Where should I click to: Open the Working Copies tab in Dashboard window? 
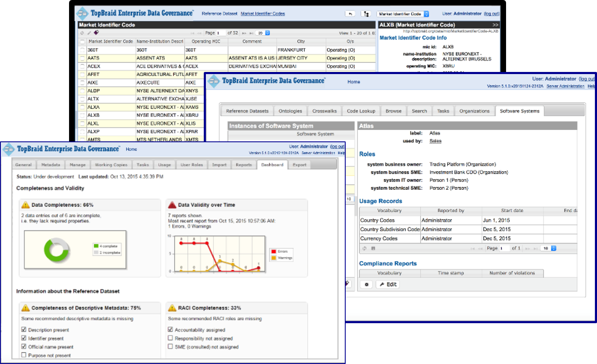pos(111,165)
